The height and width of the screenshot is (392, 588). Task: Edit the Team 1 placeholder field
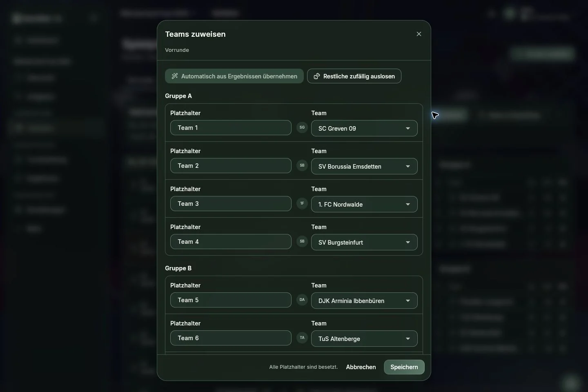231,128
